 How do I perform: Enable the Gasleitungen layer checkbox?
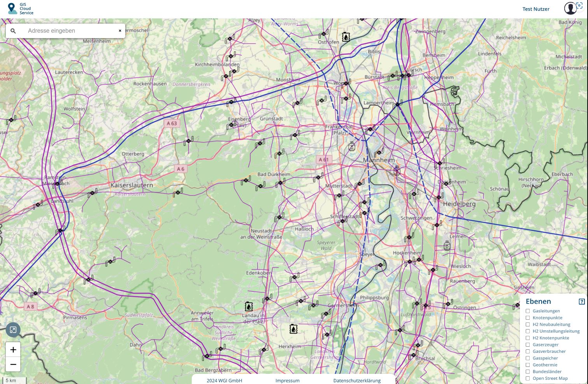pos(528,311)
